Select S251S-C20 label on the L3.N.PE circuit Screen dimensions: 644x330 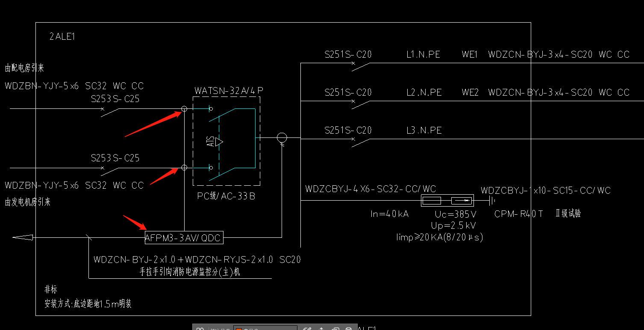pos(348,130)
